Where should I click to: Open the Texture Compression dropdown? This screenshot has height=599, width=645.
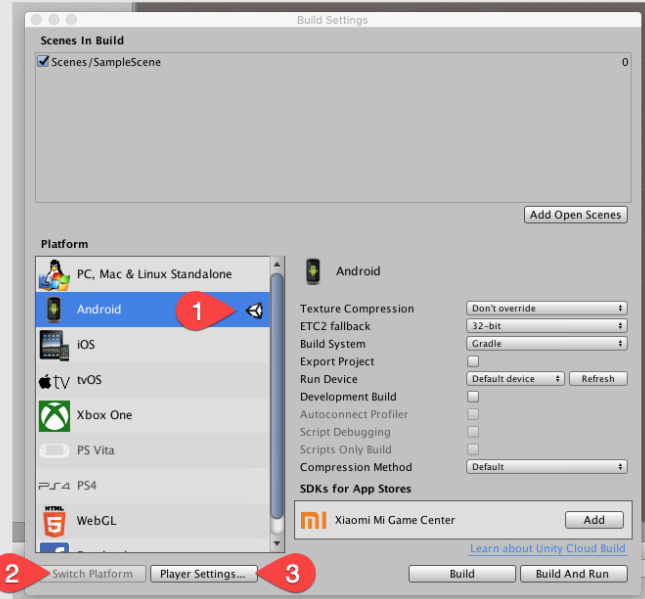[x=547, y=308]
